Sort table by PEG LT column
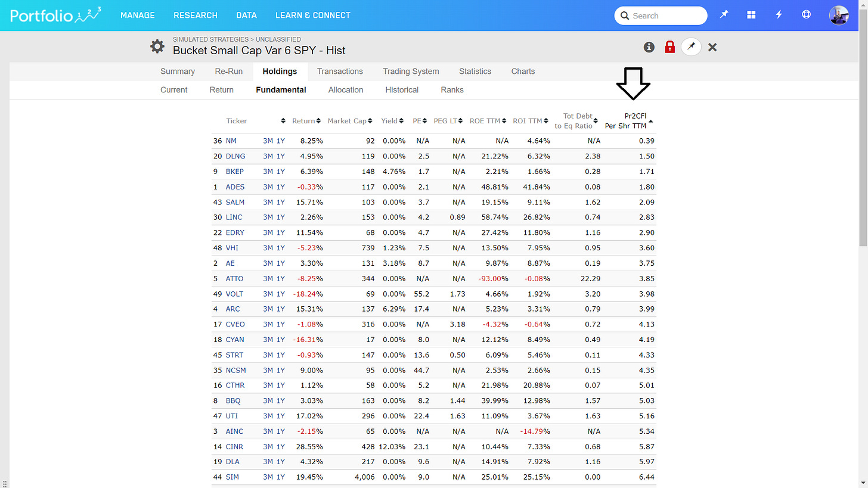Image resolution: width=868 pixels, height=488 pixels. (x=448, y=121)
